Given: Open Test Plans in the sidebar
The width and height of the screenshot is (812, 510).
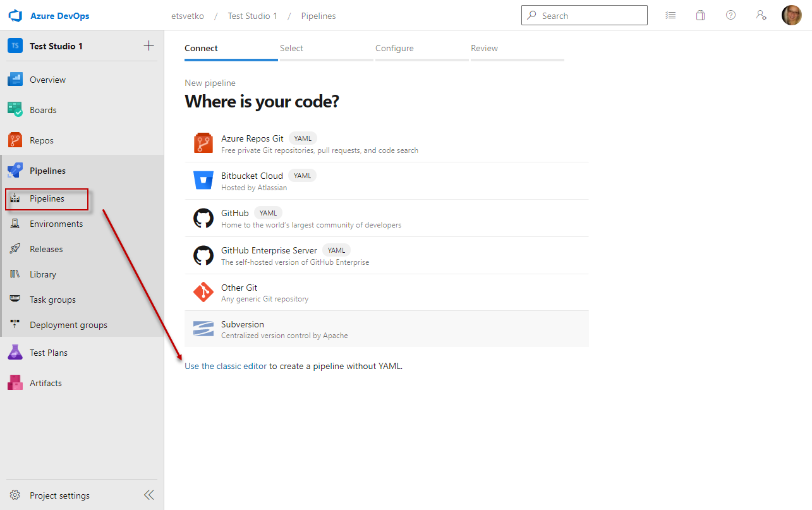Looking at the screenshot, I should pyautogui.click(x=82, y=353).
